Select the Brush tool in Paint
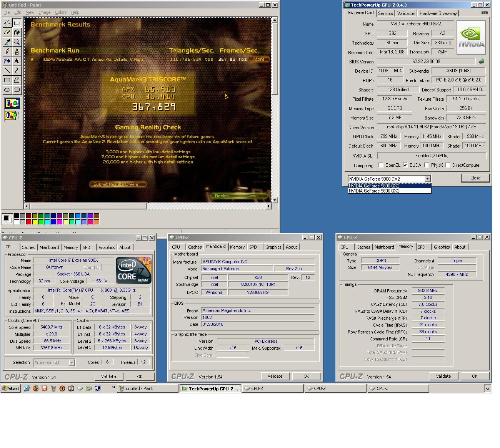Image resolution: width=500 pixels, height=448 pixels. coord(17,51)
